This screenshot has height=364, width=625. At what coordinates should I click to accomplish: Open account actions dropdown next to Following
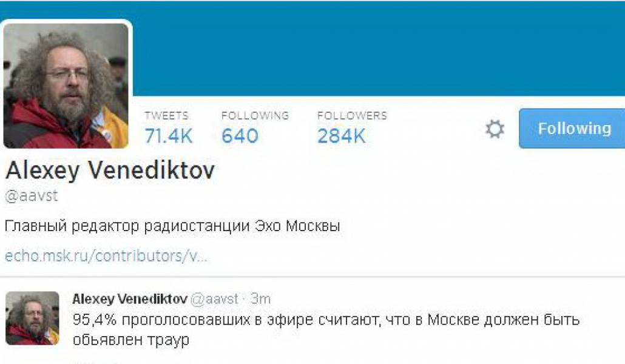point(496,128)
